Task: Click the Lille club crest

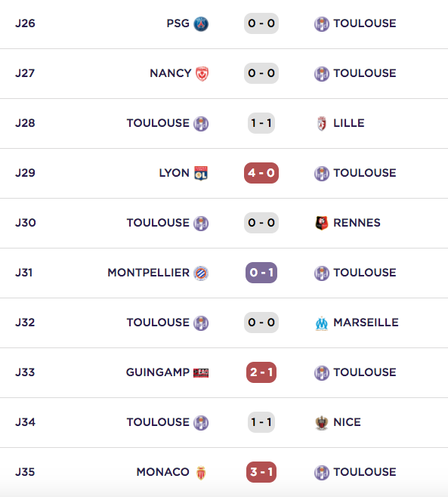Action: tap(322, 123)
